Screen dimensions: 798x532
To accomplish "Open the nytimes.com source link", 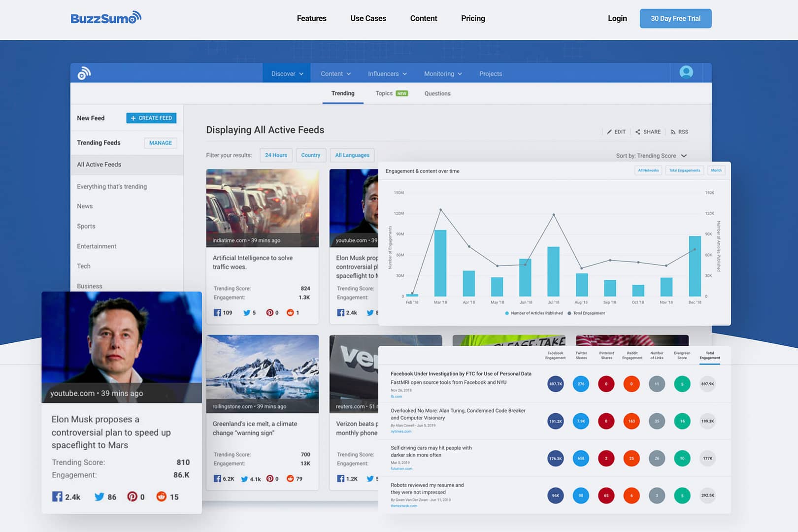I will coord(401,432).
